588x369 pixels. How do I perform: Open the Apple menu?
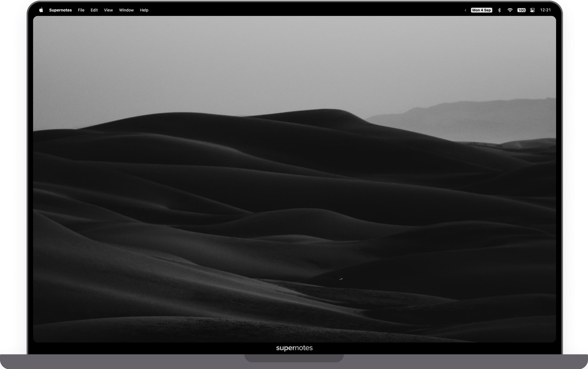[41, 10]
